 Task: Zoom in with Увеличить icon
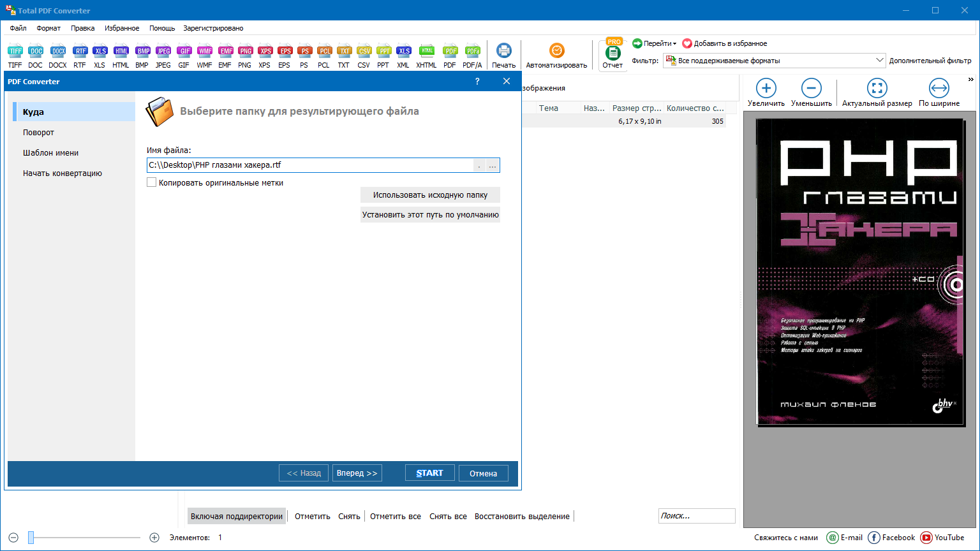coord(766,88)
